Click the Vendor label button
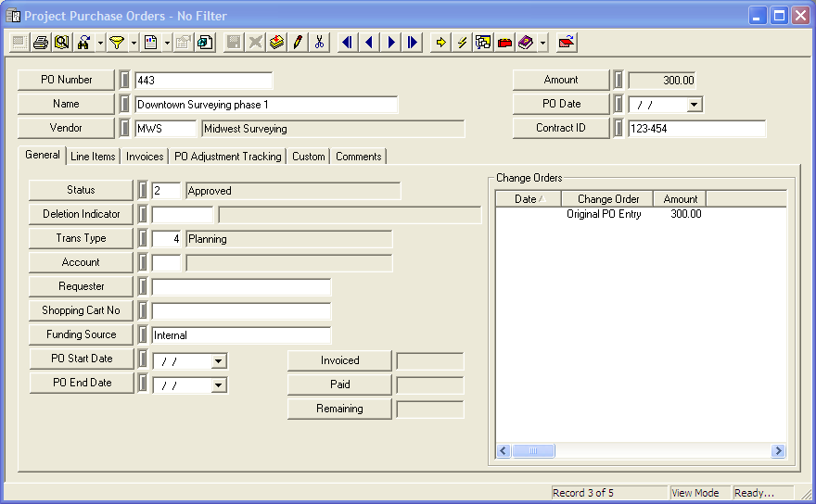The height and width of the screenshot is (504, 816). (x=66, y=128)
